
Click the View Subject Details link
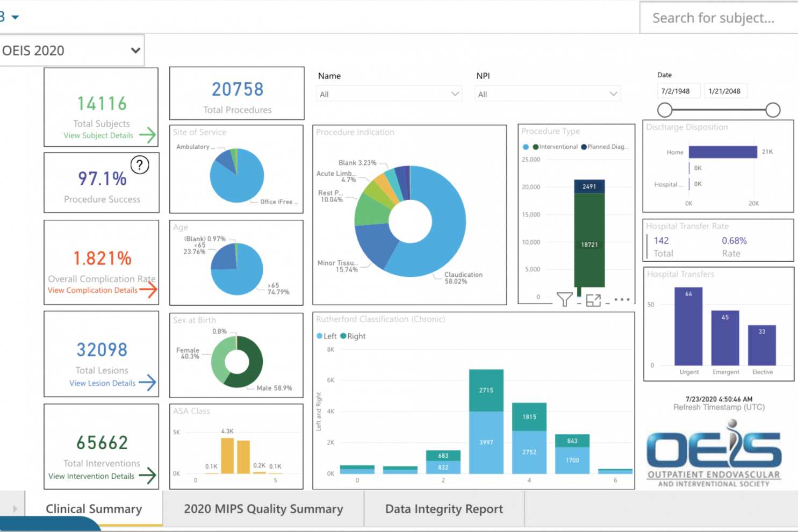click(98, 135)
